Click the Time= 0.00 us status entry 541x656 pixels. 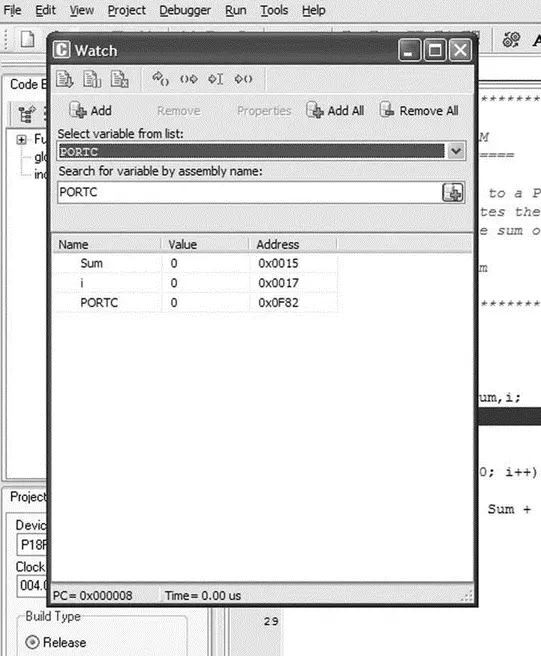(203, 595)
